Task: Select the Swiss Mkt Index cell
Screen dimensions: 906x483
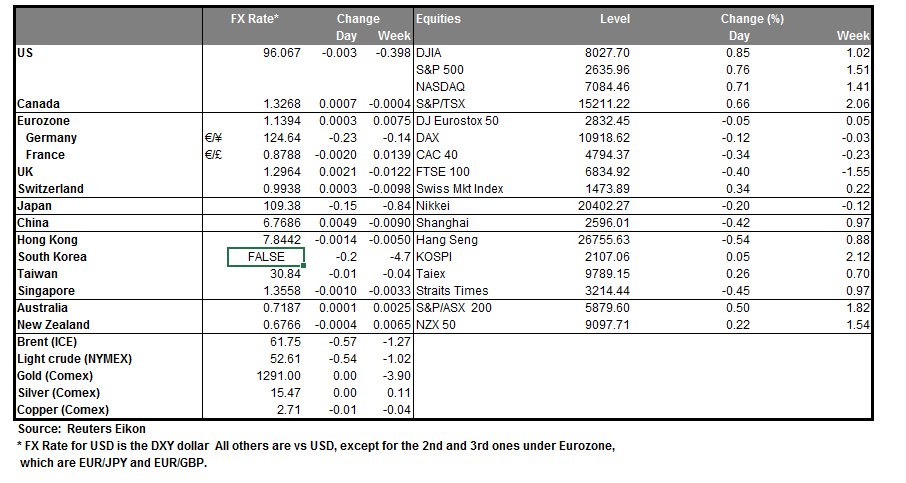Action: 460,189
